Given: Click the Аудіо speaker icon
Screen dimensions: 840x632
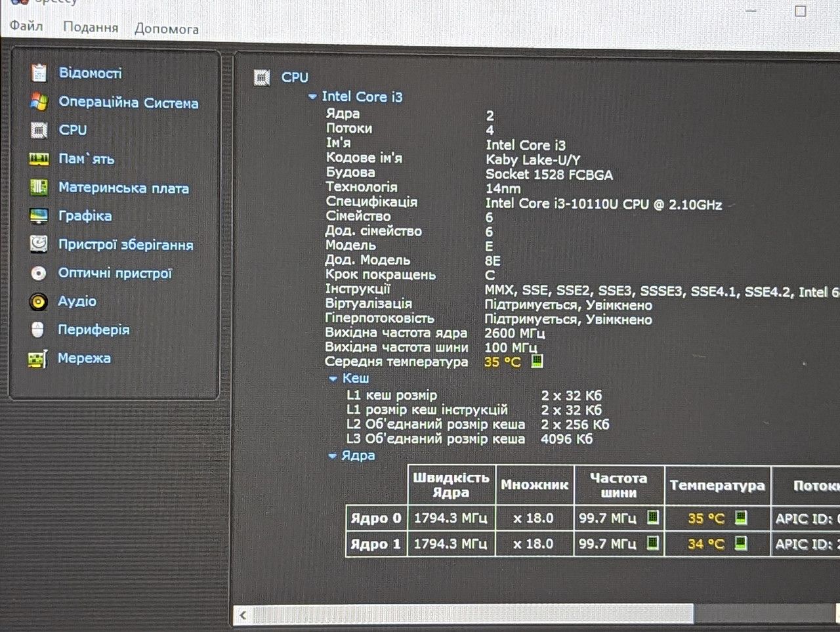Looking at the screenshot, I should [x=39, y=301].
